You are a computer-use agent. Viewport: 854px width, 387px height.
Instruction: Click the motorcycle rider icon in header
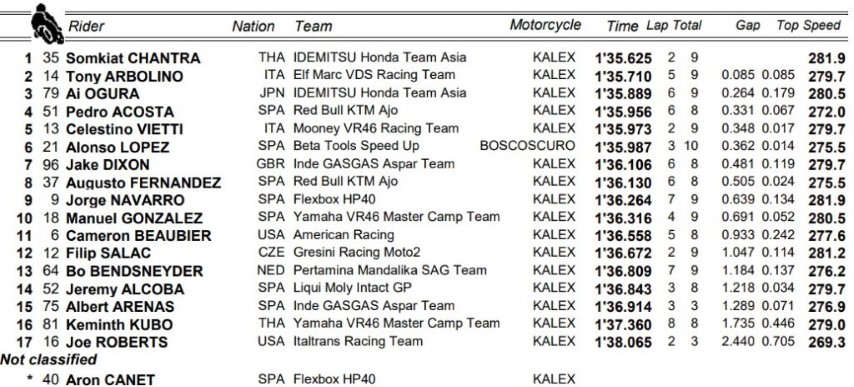46,23
